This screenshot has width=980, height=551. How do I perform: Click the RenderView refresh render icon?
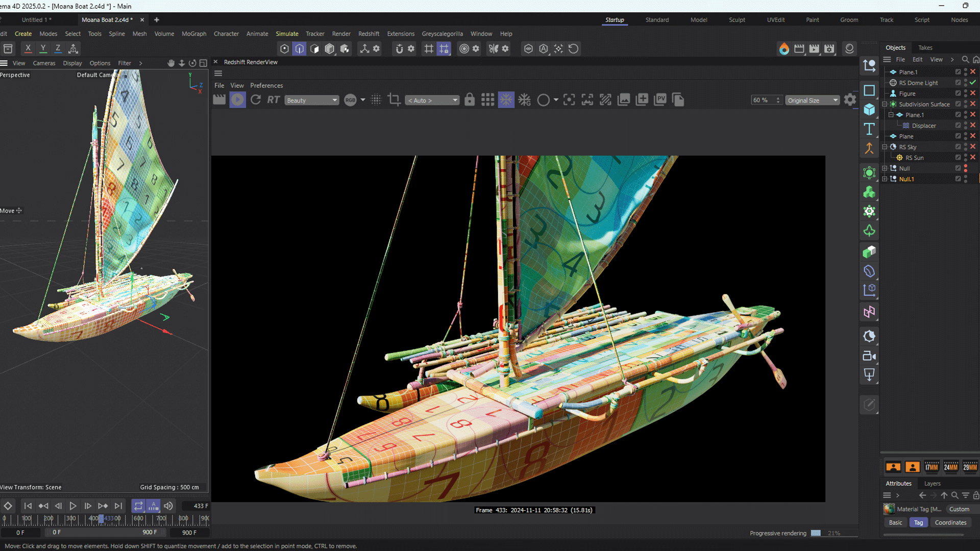[256, 100]
